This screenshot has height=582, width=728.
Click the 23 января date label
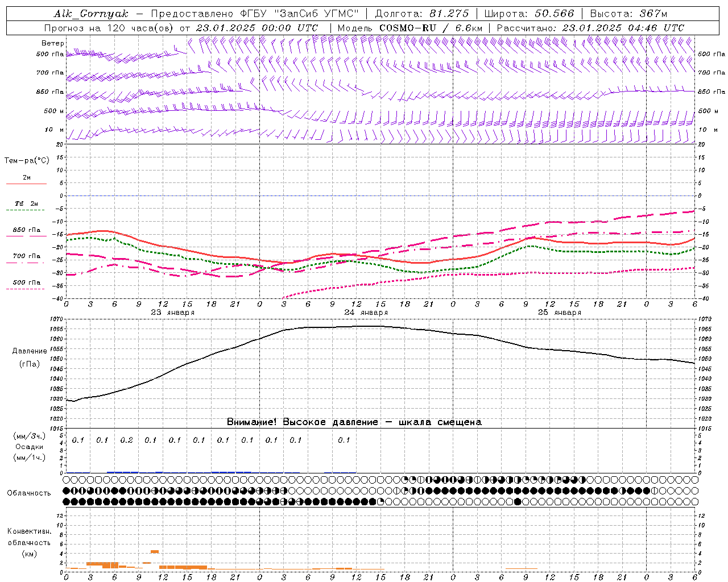point(172,313)
